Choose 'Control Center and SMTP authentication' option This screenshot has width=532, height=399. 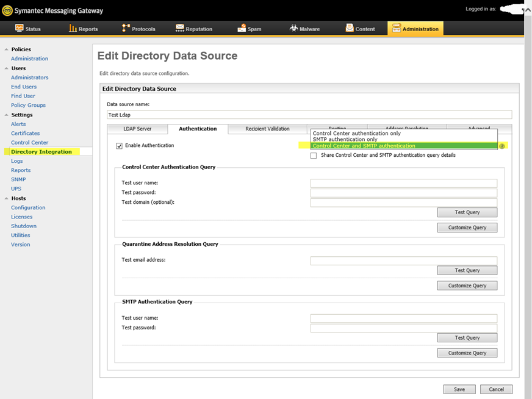tap(404, 146)
